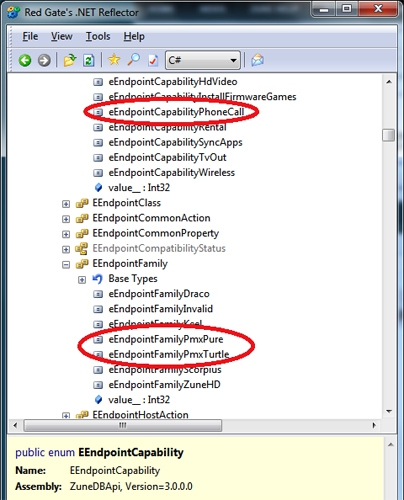Click the horizontal scrollbar thumb below the tree
This screenshot has width=404, height=500.
coord(123,425)
